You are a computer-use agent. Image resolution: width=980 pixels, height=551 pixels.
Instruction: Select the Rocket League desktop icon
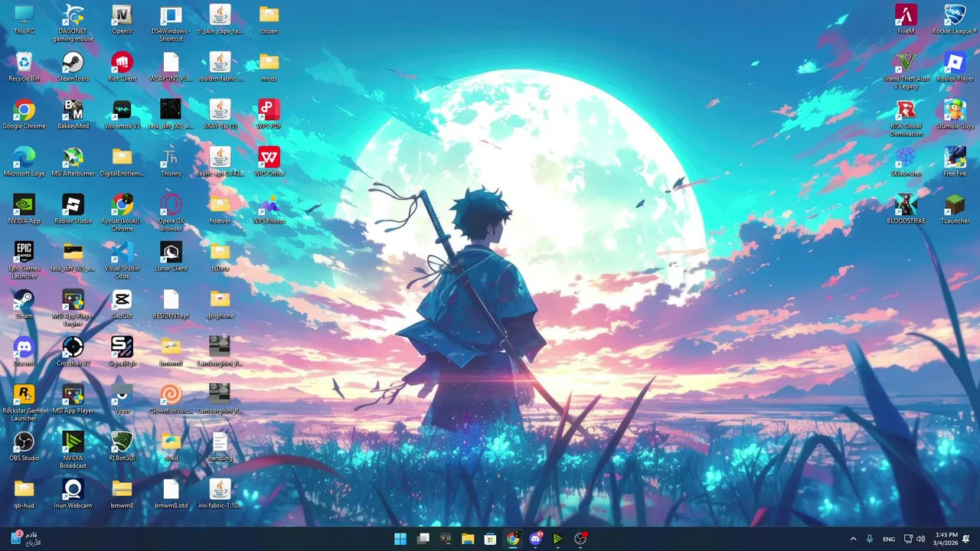(955, 20)
